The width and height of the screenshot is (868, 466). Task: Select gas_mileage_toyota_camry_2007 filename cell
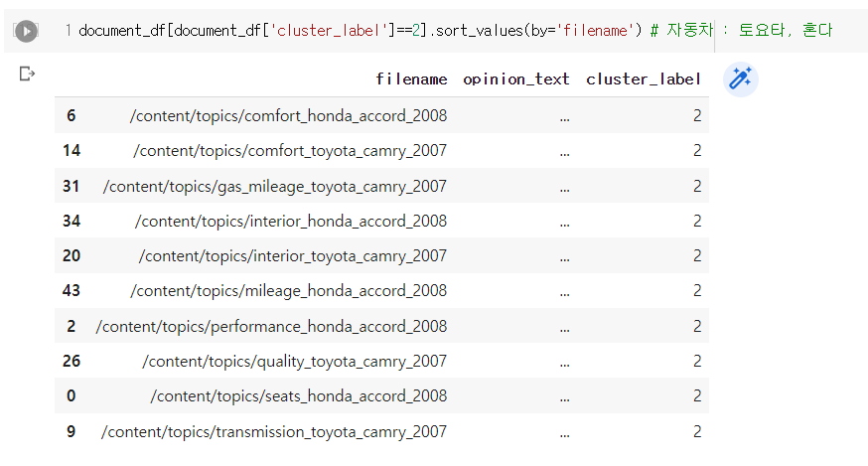[275, 186]
